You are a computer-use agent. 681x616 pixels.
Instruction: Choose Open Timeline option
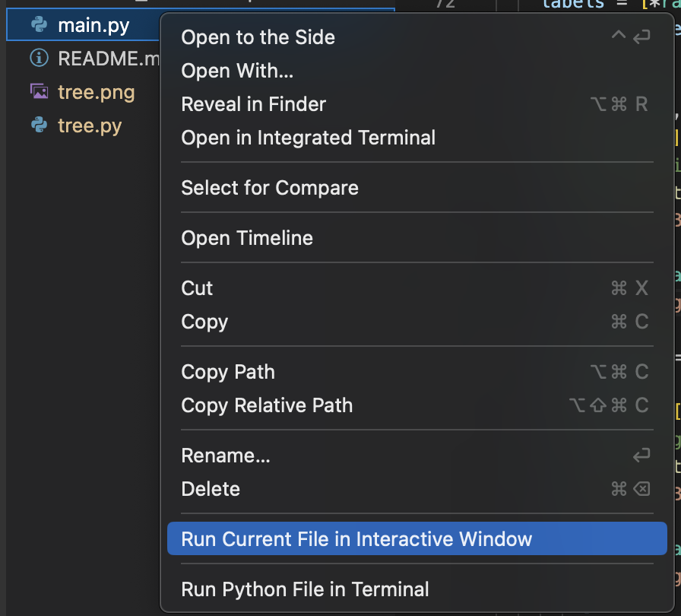click(x=417, y=238)
